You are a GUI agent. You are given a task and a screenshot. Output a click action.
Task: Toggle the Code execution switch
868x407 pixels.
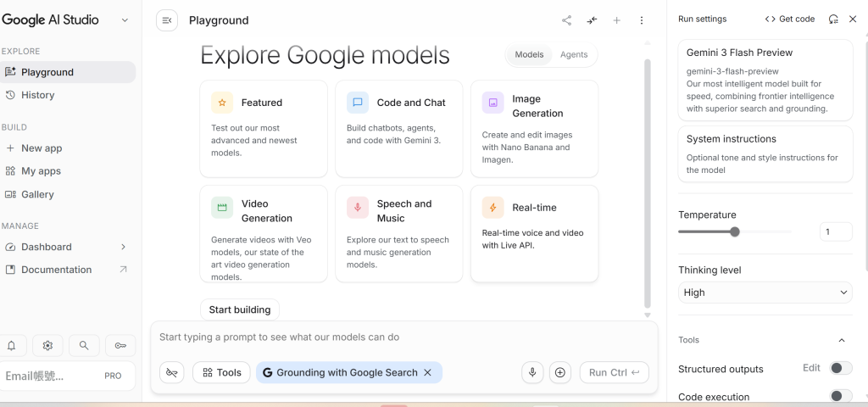pos(840,395)
